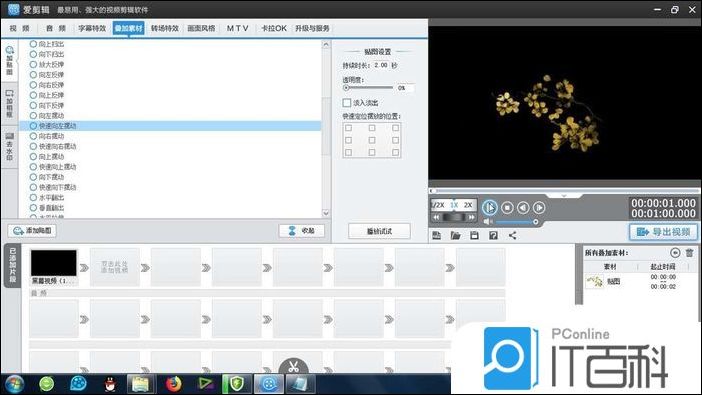Click the circular arrow icon in 所有叠加素材
The height and width of the screenshot is (395, 702).
coord(675,253)
